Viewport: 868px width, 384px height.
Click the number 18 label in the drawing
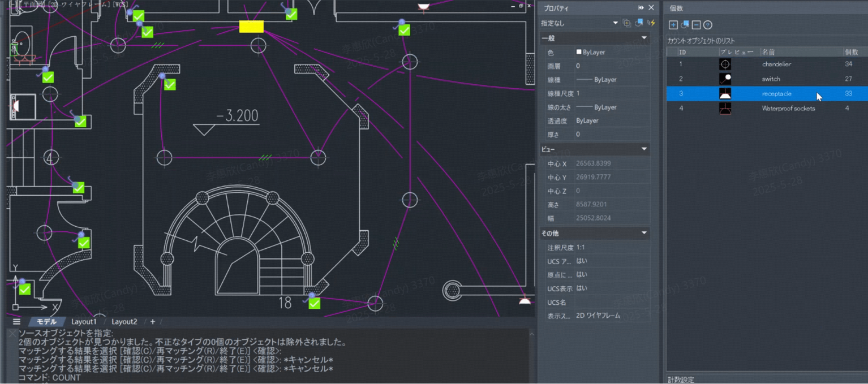(285, 303)
